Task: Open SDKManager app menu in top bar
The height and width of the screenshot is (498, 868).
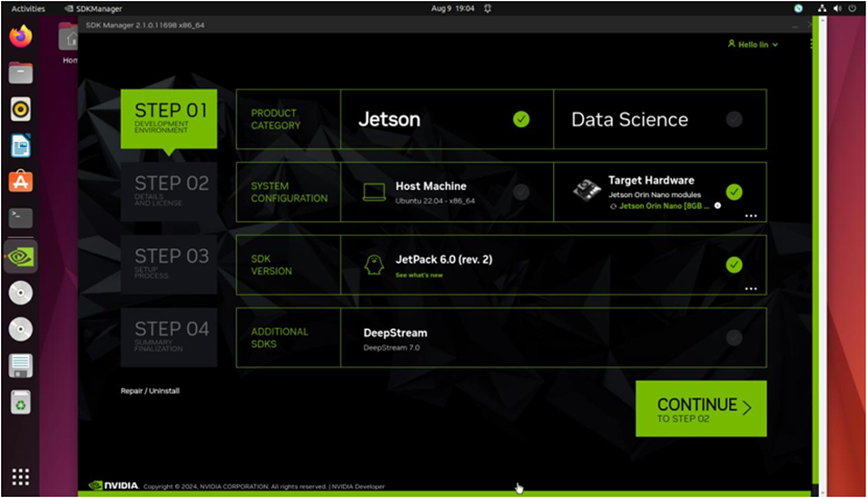Action: click(93, 8)
